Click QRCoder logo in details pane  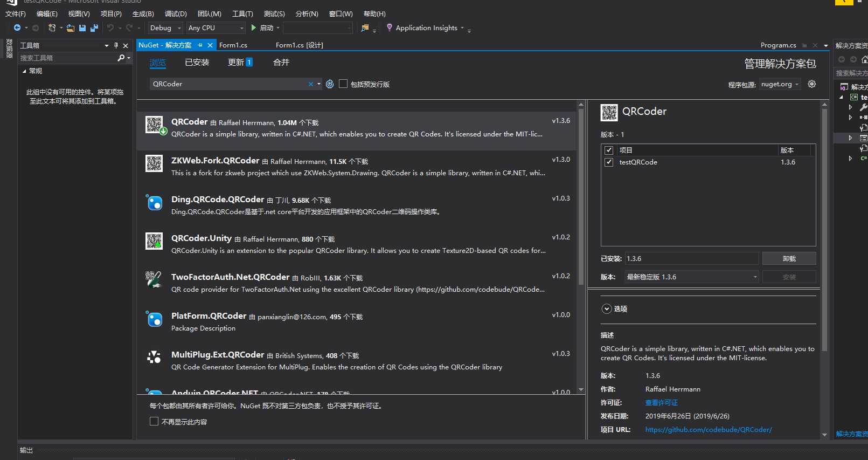pos(609,112)
